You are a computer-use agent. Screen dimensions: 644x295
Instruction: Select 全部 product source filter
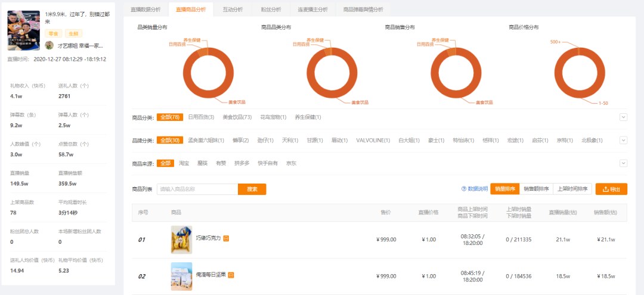click(x=166, y=163)
